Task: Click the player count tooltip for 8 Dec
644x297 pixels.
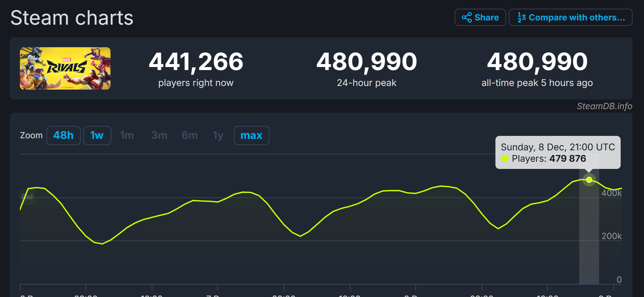Action: 558,153
